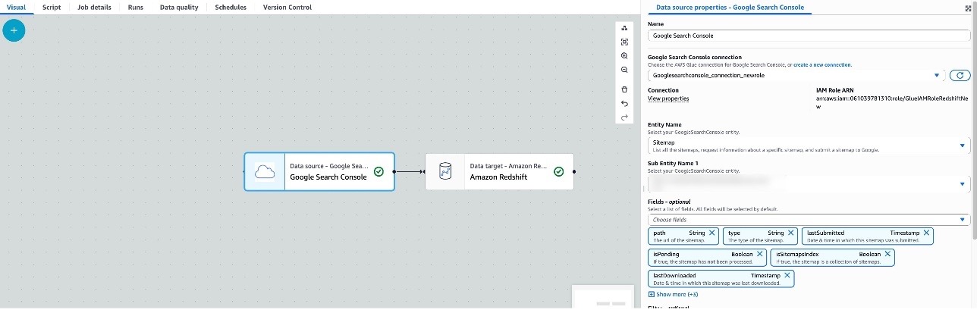The width and height of the screenshot is (980, 310).
Task: Delete selected node with trash icon
Action: coord(624,89)
